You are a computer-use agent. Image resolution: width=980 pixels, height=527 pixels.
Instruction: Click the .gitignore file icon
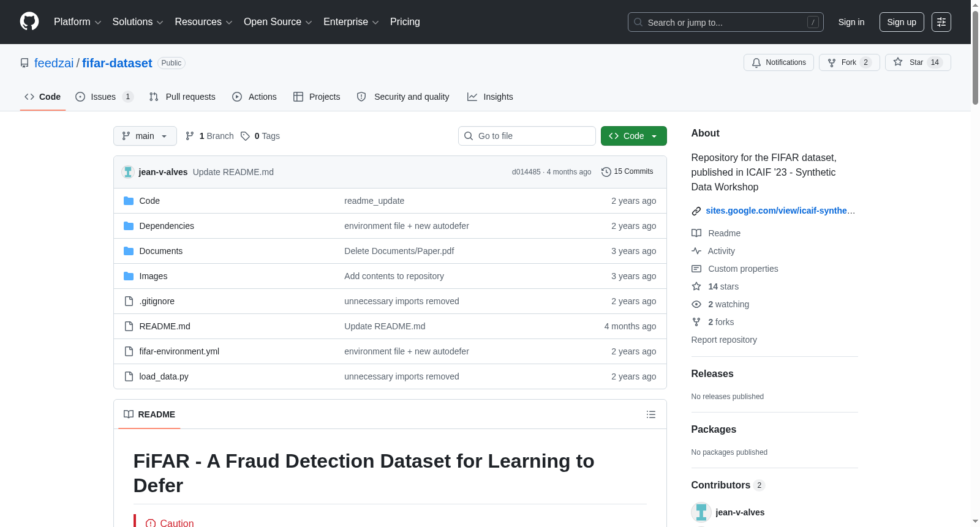click(x=129, y=301)
